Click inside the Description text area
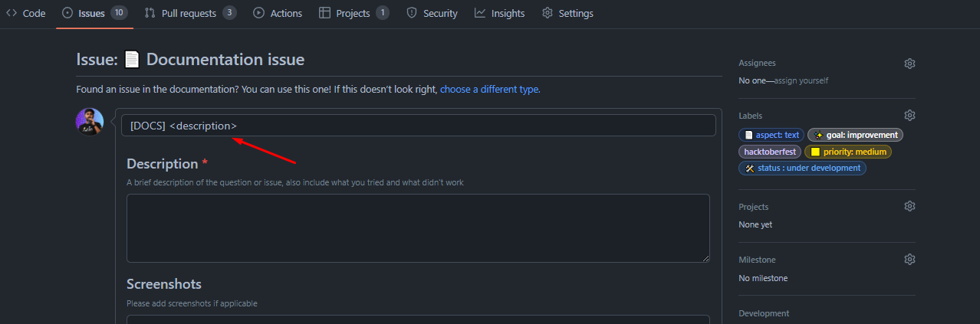This screenshot has height=324, width=980. (x=418, y=228)
